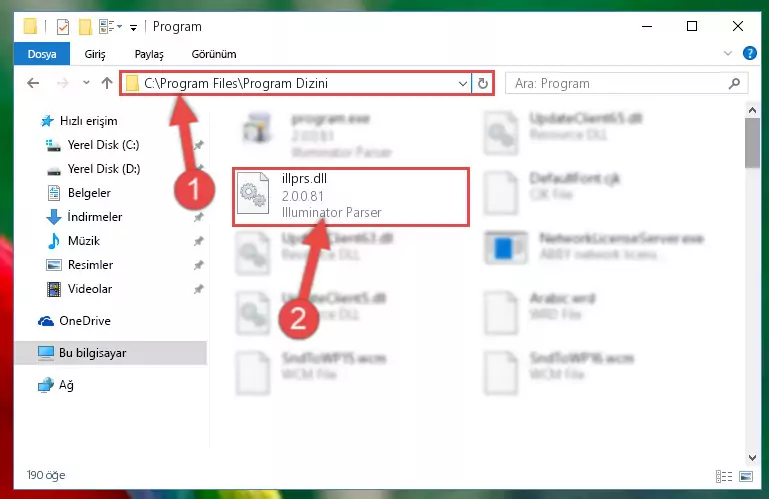
Task: Click the New folder quick access icon
Action: (x=85, y=27)
